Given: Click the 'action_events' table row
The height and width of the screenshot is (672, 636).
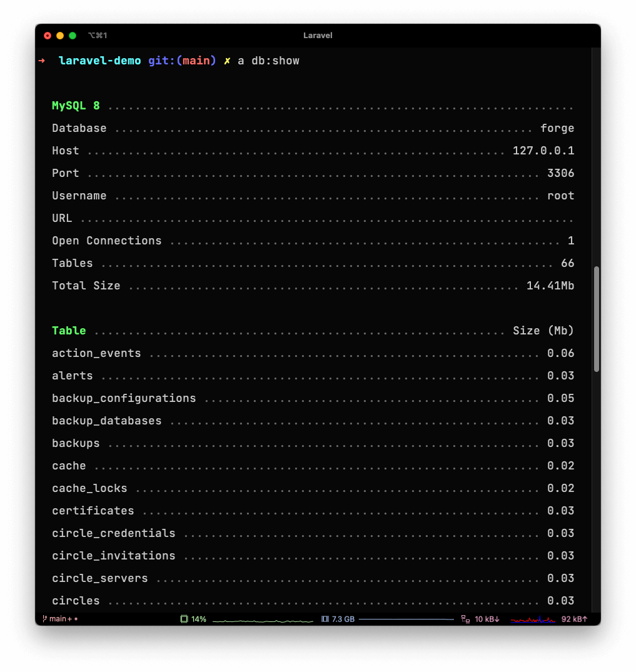Looking at the screenshot, I should point(313,353).
